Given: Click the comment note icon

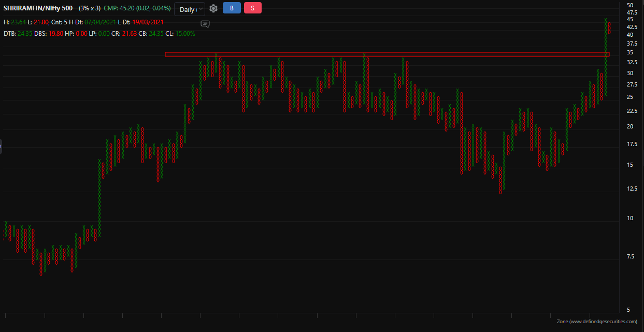Looking at the screenshot, I should (205, 24).
